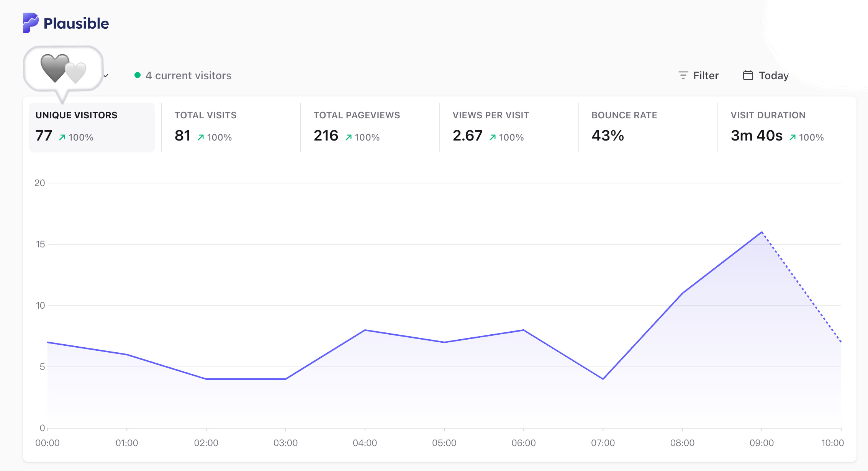
Task: Click the Visit Duration green trend arrow
Action: pyautogui.click(x=793, y=137)
